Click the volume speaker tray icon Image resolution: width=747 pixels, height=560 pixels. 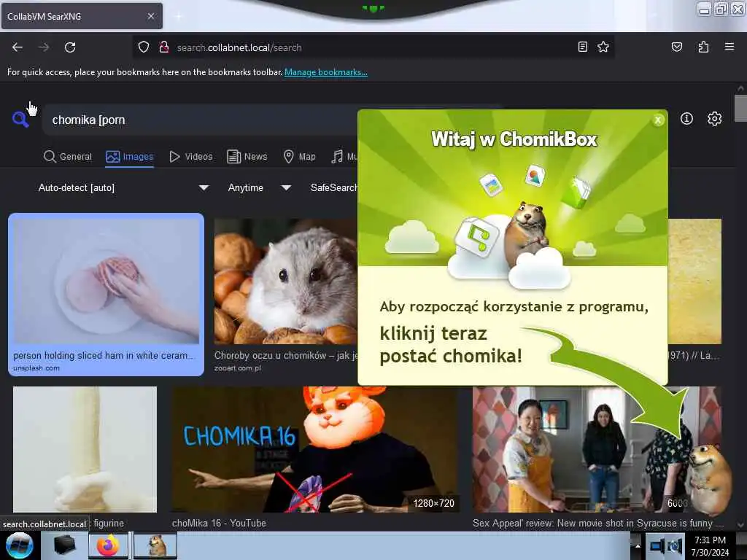click(x=675, y=545)
